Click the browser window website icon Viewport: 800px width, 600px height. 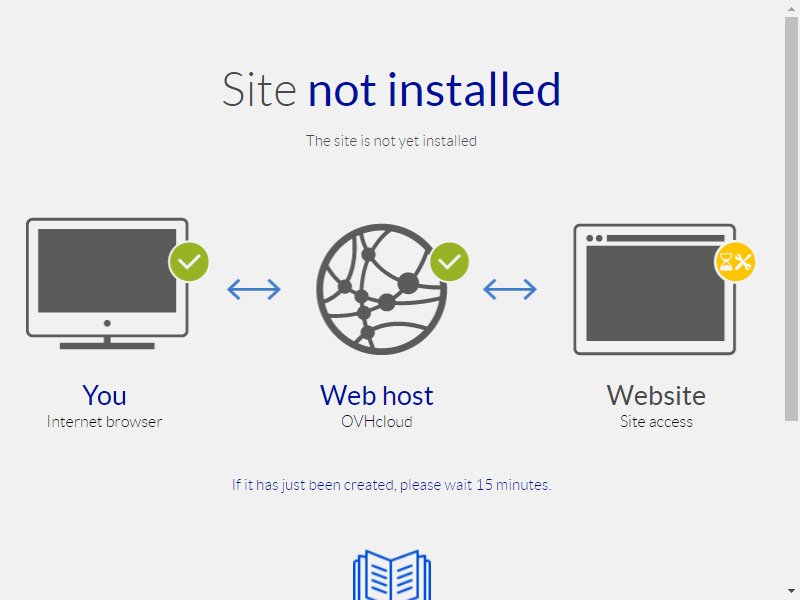point(655,289)
